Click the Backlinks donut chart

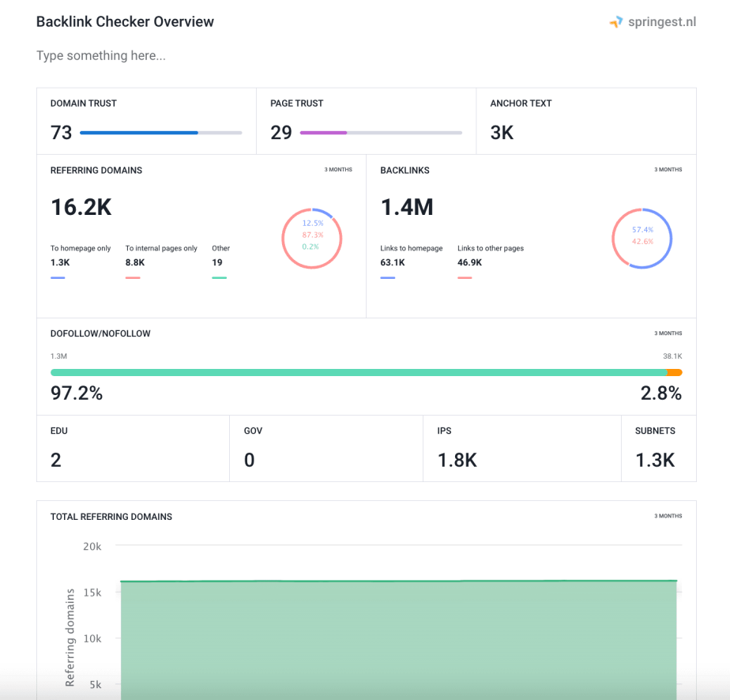click(x=642, y=238)
